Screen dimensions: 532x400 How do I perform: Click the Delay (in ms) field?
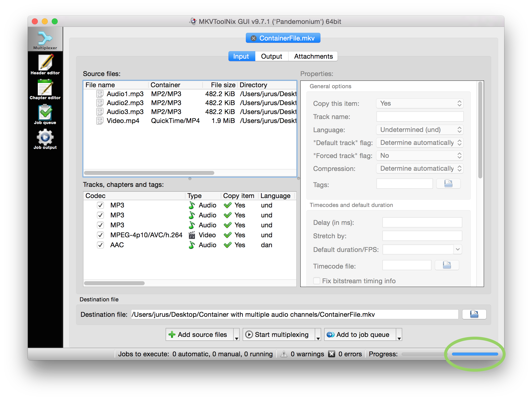[x=422, y=222]
